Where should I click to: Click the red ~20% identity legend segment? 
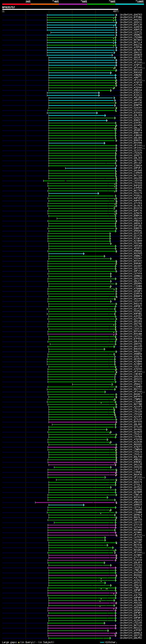(16, 4)
